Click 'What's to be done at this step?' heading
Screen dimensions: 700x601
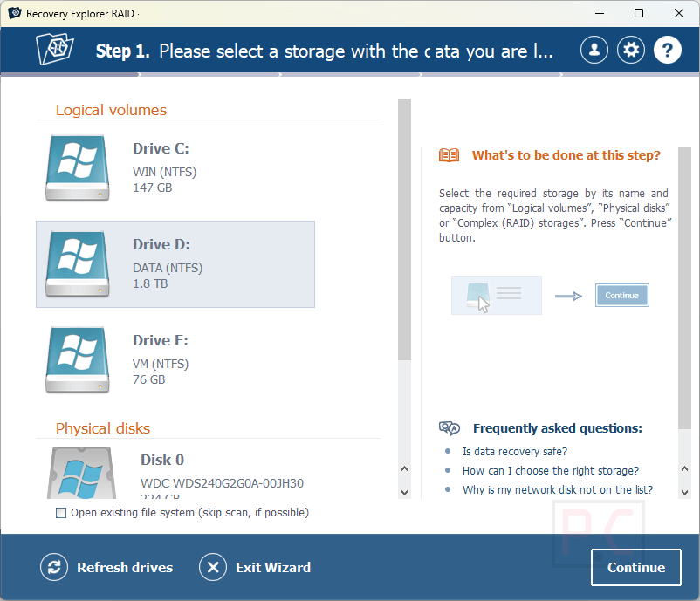(566, 155)
